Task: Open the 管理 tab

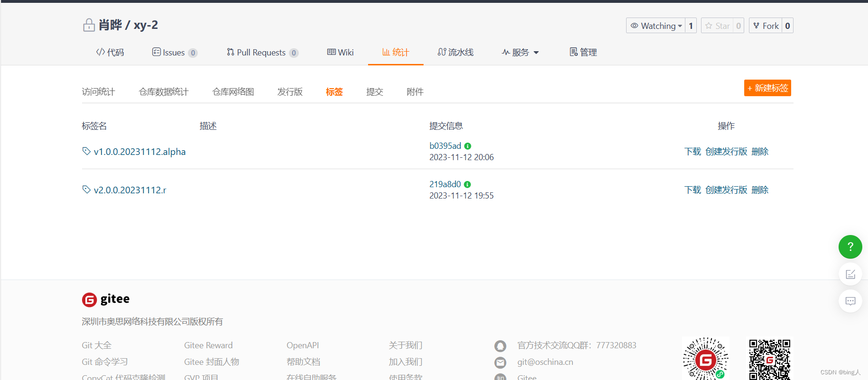Action: tap(583, 52)
